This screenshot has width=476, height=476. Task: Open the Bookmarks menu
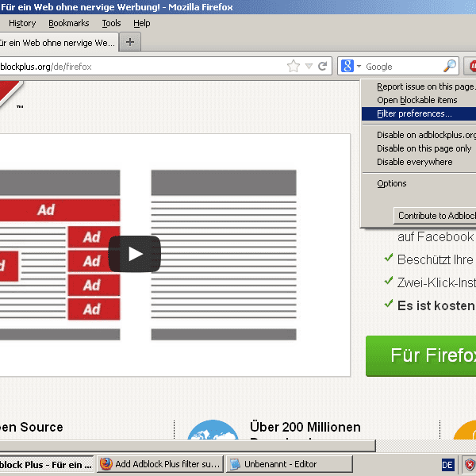tap(69, 23)
